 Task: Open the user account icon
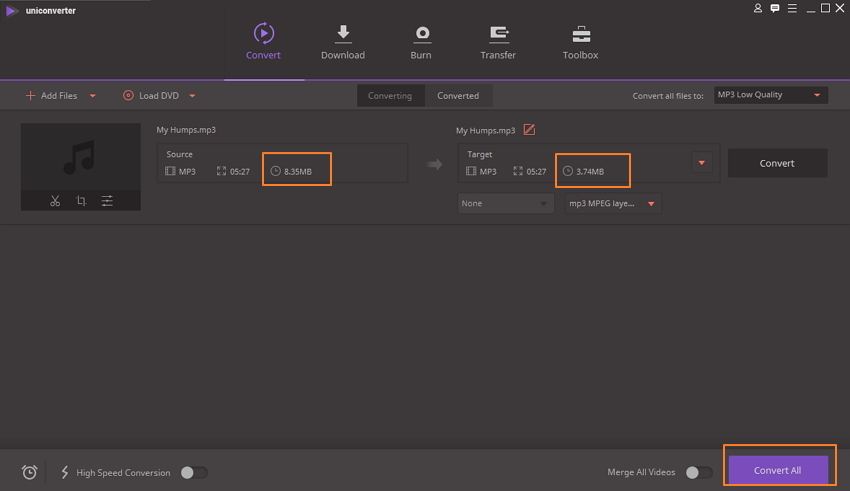[758, 8]
